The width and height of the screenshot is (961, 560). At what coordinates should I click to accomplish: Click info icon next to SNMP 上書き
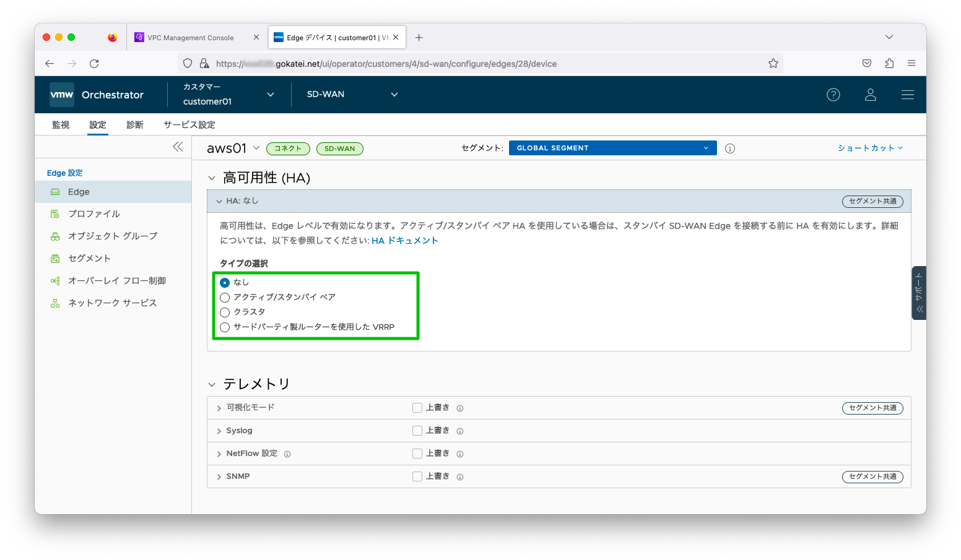460,477
